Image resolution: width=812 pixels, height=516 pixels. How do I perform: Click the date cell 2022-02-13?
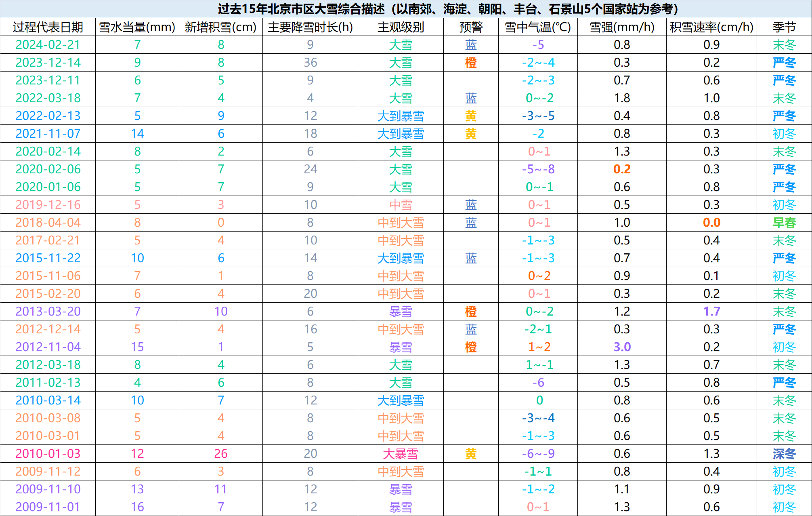click(48, 116)
